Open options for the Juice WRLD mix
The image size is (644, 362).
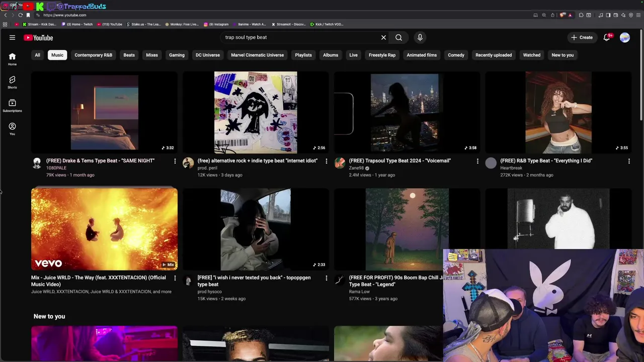pos(175,278)
